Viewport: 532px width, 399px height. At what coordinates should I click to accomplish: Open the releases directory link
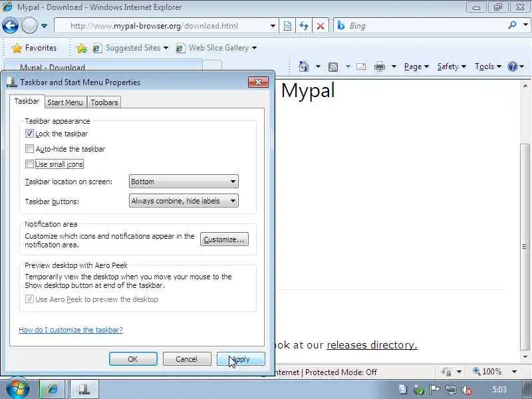372,345
